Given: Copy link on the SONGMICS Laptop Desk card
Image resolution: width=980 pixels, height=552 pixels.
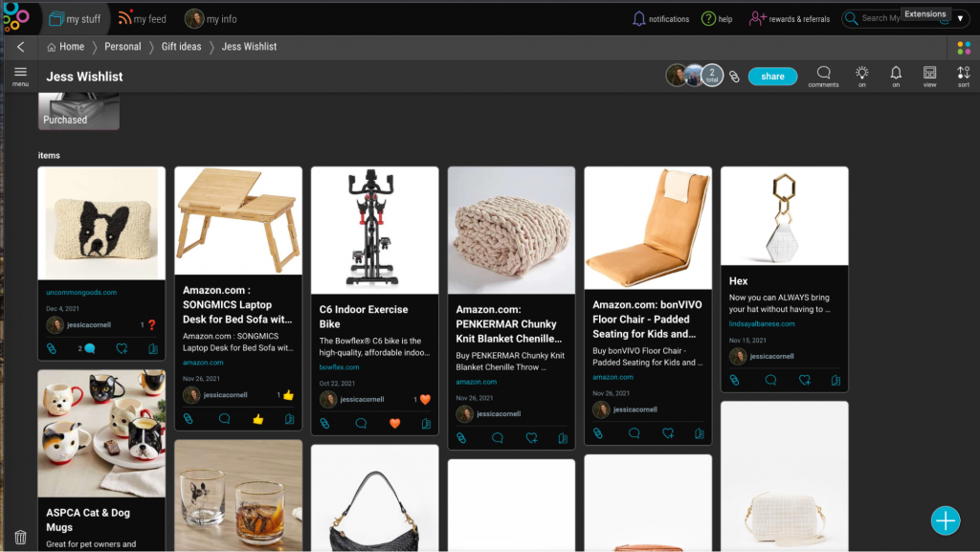Looking at the screenshot, I should click(189, 419).
